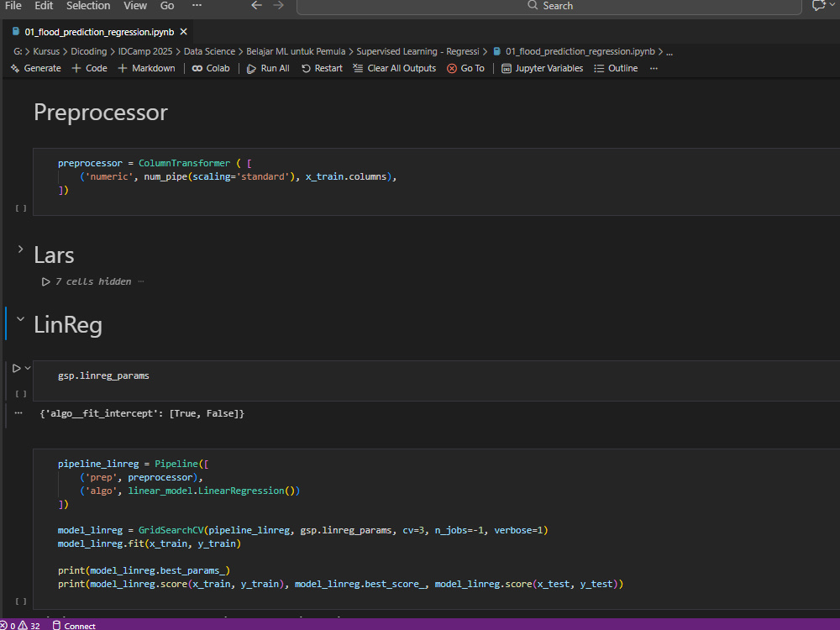This screenshot has width=840, height=630.
Task: Run the gsp.linreg_params cell
Action: [x=16, y=369]
